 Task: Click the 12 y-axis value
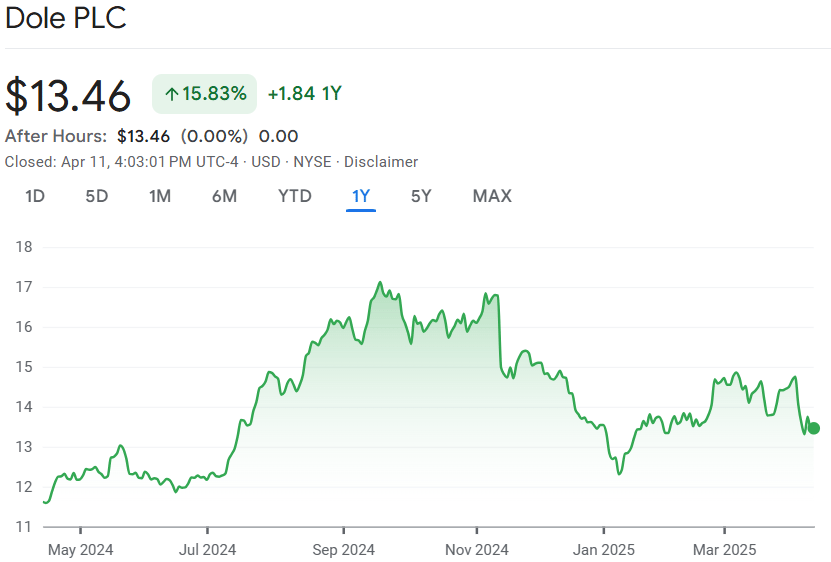coord(24,487)
